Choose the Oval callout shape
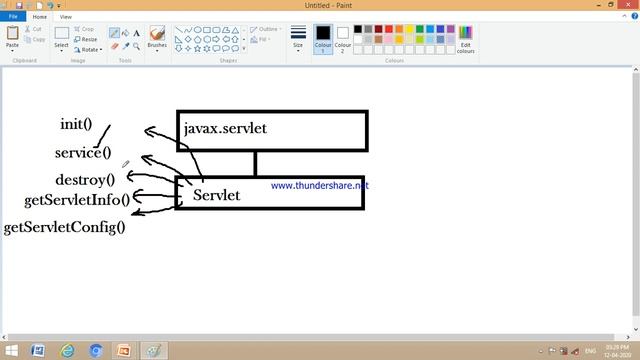Viewport: 640px width, 360px height. tap(226, 49)
